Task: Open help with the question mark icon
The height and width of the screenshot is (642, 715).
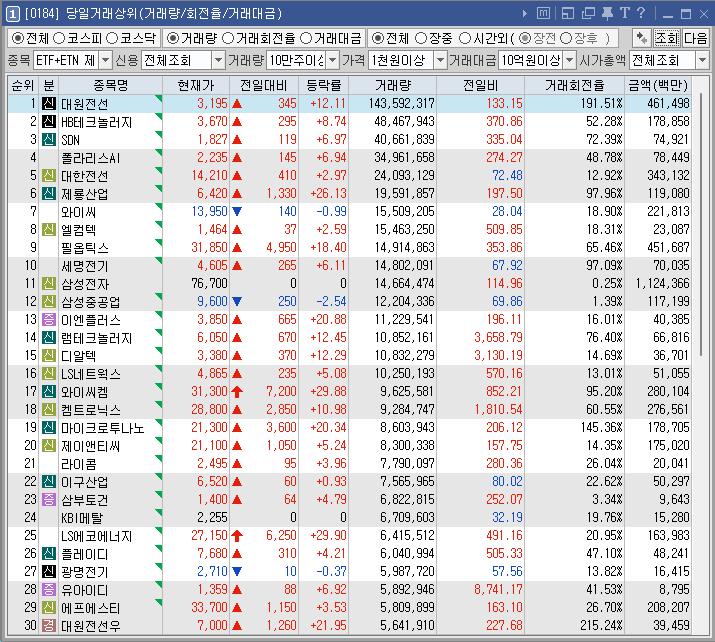Action: pos(641,13)
